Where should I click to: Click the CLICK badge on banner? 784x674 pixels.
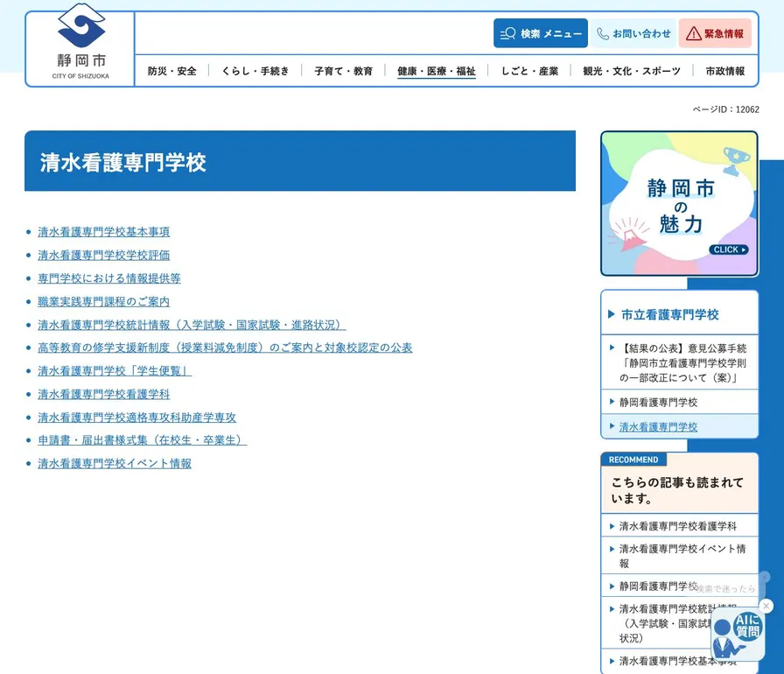729,249
